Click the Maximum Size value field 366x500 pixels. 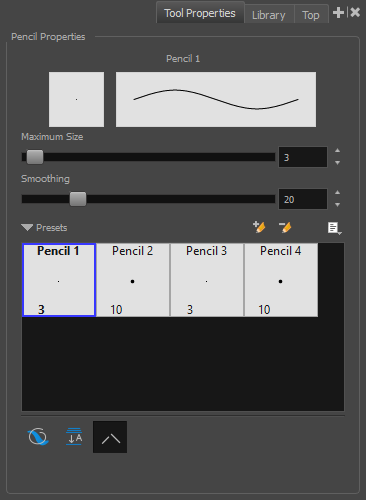tap(303, 157)
